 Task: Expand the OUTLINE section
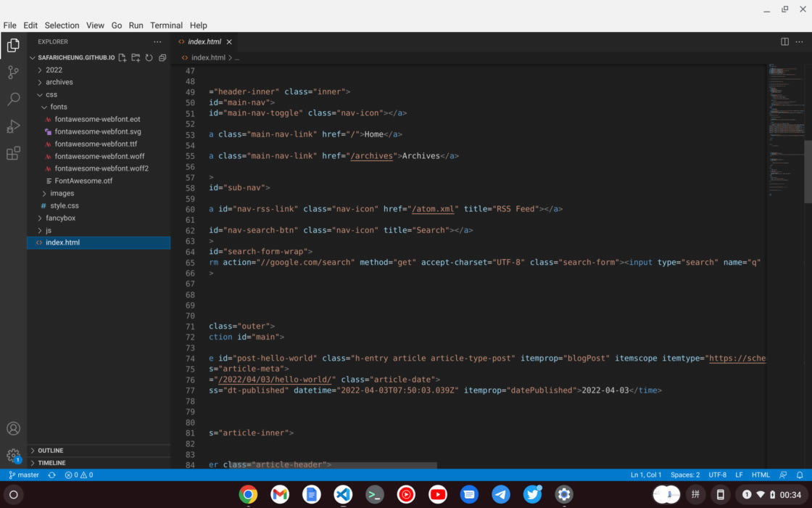(50, 451)
